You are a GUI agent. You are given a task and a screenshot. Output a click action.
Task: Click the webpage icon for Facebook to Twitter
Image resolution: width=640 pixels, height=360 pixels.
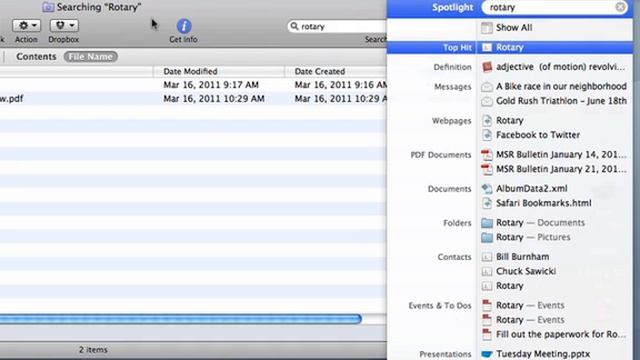(x=487, y=135)
